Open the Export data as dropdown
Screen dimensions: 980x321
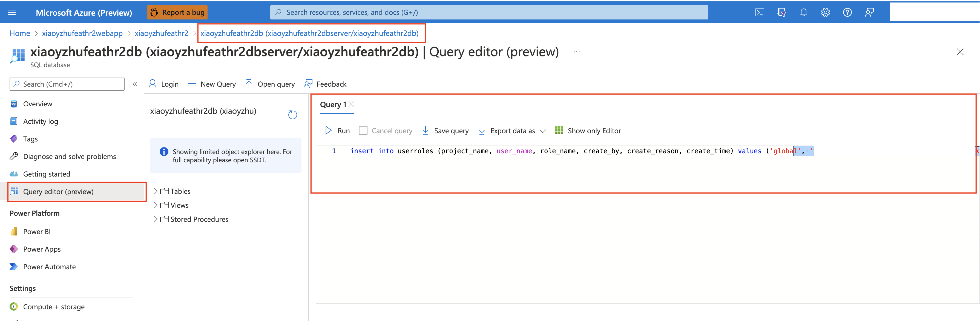tap(512, 130)
